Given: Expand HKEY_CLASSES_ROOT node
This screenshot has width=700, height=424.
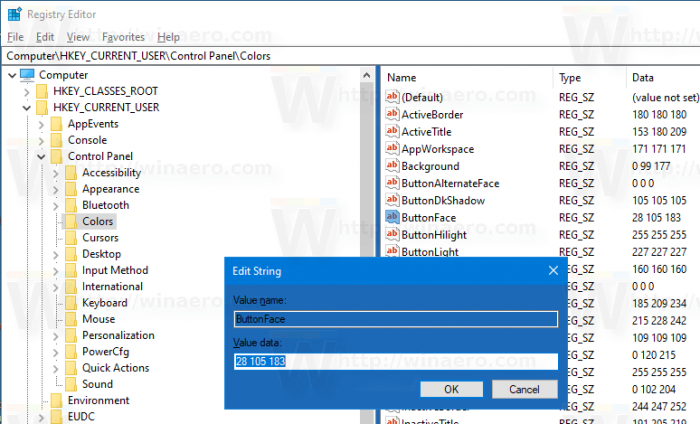Looking at the screenshot, I should [26, 91].
